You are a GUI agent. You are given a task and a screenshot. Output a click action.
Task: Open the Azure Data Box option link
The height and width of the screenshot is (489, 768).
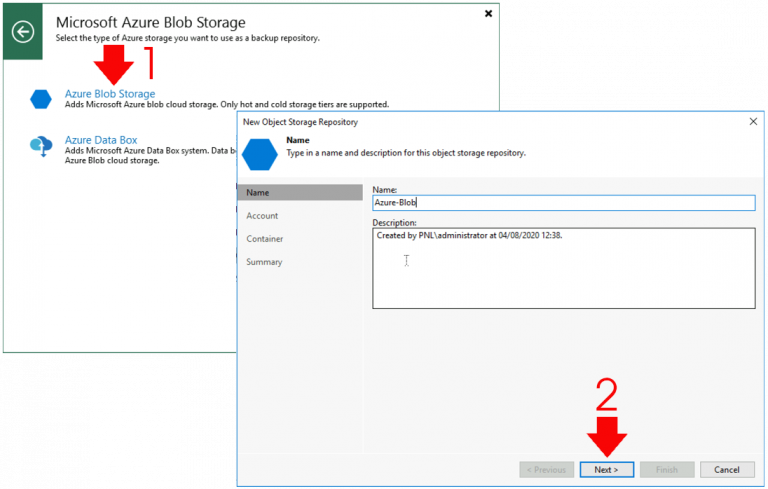(x=101, y=140)
